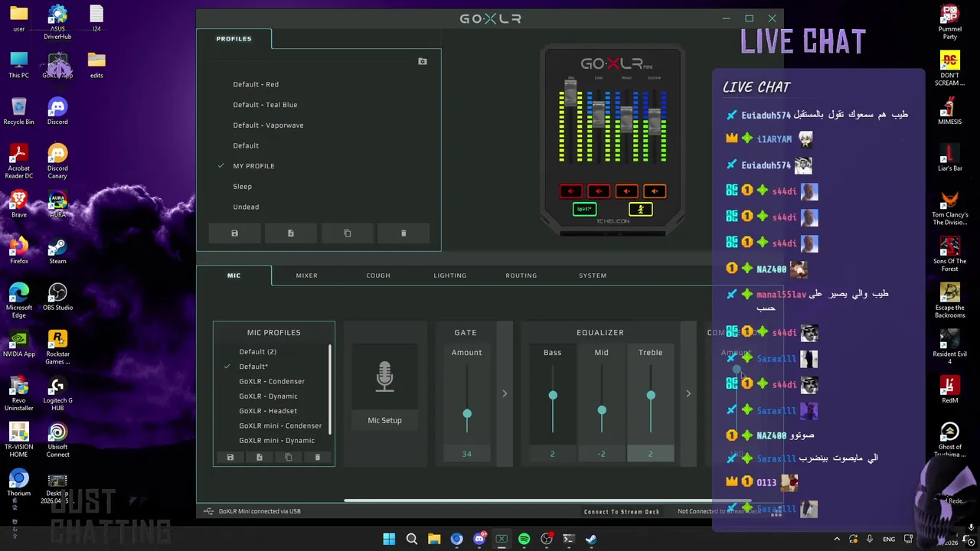Switch to the Routing tab

[521, 275]
